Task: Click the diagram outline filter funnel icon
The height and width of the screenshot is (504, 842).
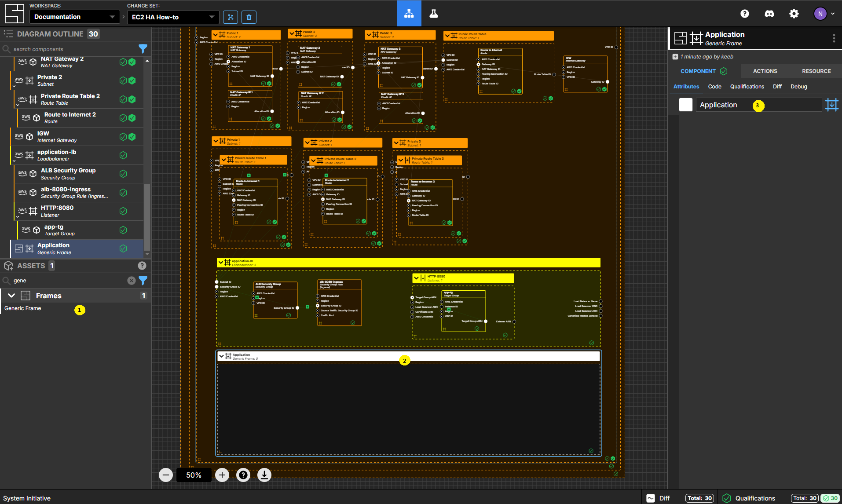Action: [x=143, y=49]
